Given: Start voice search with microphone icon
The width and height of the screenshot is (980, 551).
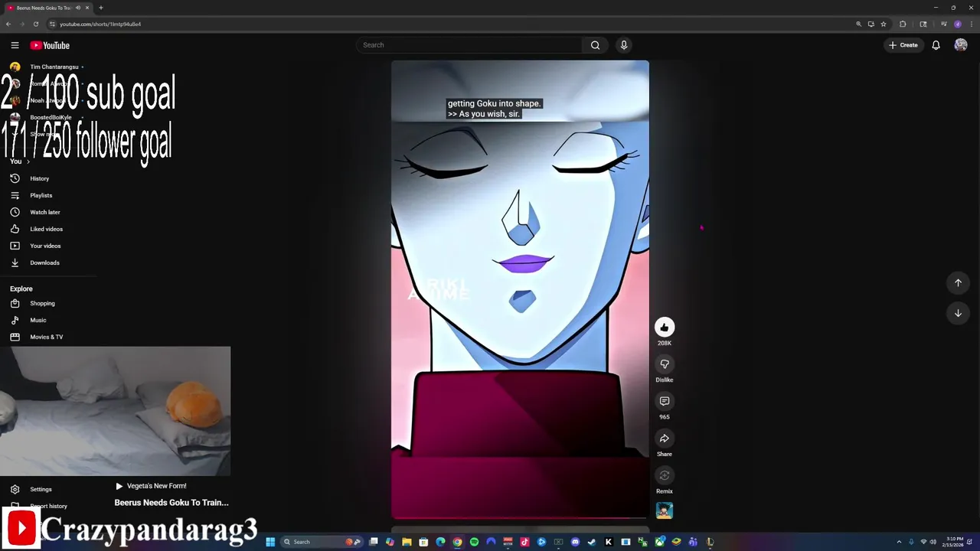Looking at the screenshot, I should tap(624, 45).
